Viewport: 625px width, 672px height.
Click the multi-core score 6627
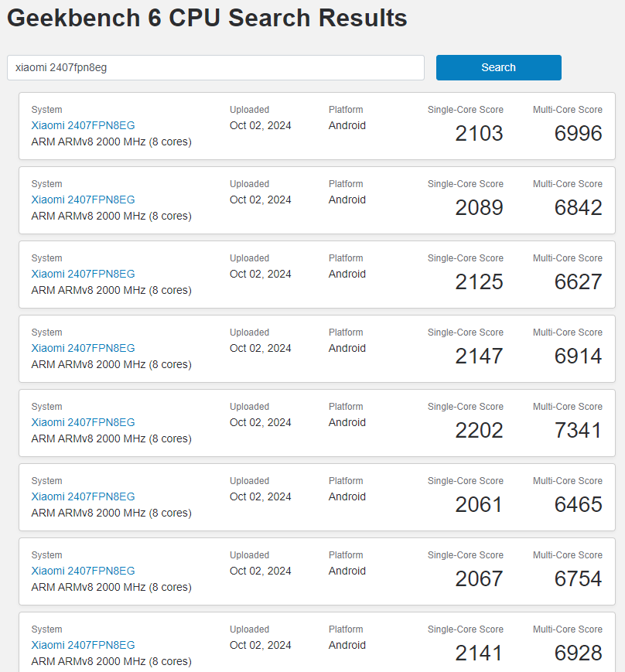[x=578, y=281]
